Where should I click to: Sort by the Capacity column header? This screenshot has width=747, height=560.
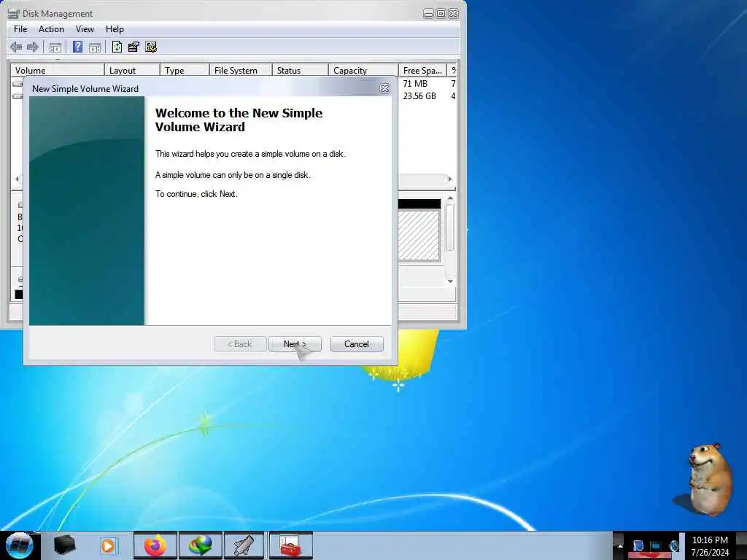coord(363,70)
